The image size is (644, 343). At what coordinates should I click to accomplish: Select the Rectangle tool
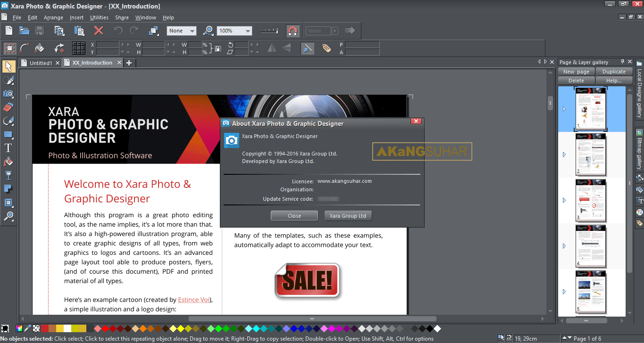tap(8, 135)
